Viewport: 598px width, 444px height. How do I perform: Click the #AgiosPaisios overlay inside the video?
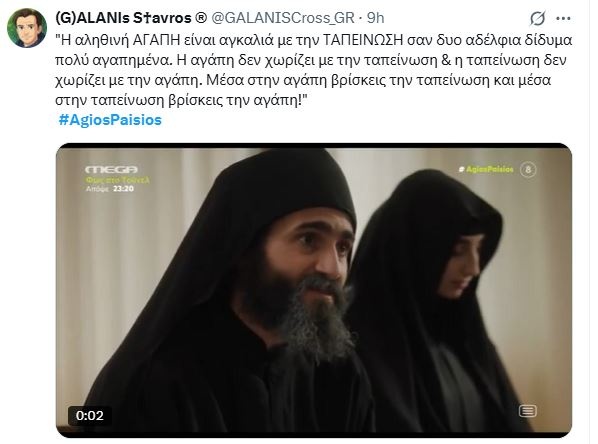[x=486, y=169]
